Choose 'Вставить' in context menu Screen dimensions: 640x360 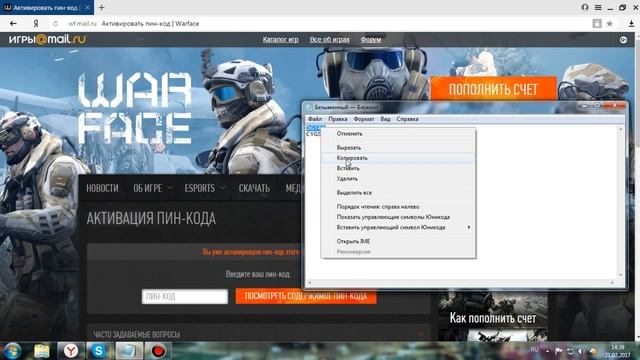click(x=398, y=168)
